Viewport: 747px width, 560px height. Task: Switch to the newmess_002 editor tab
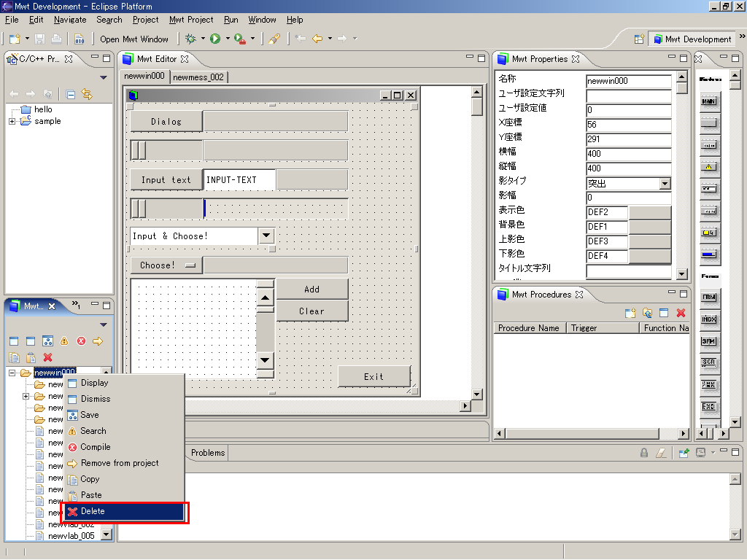pyautogui.click(x=198, y=77)
